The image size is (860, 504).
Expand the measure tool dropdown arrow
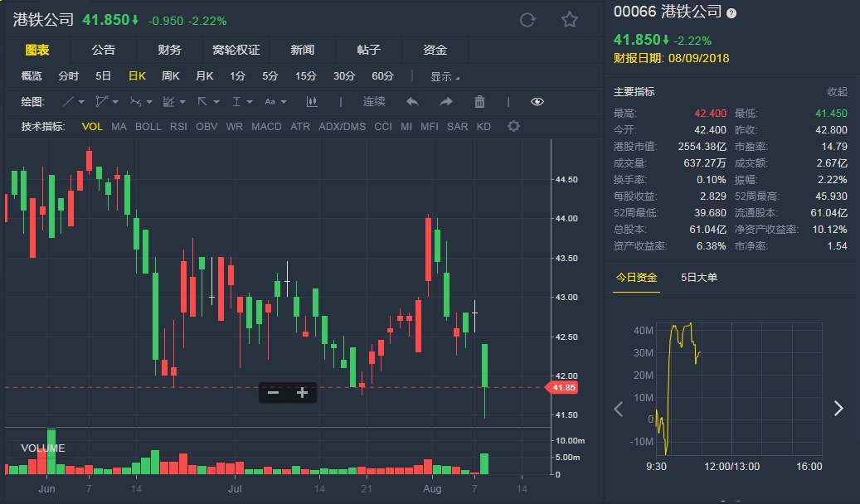[x=250, y=102]
